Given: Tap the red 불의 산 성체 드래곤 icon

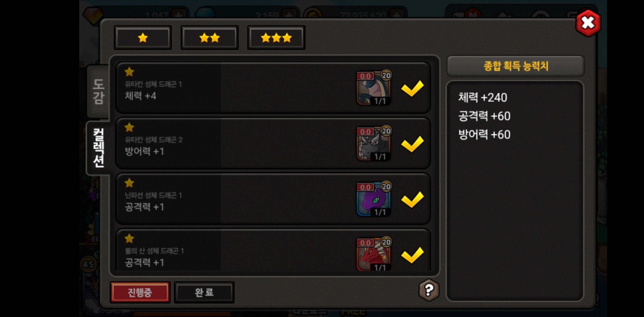Looking at the screenshot, I should (374, 254).
